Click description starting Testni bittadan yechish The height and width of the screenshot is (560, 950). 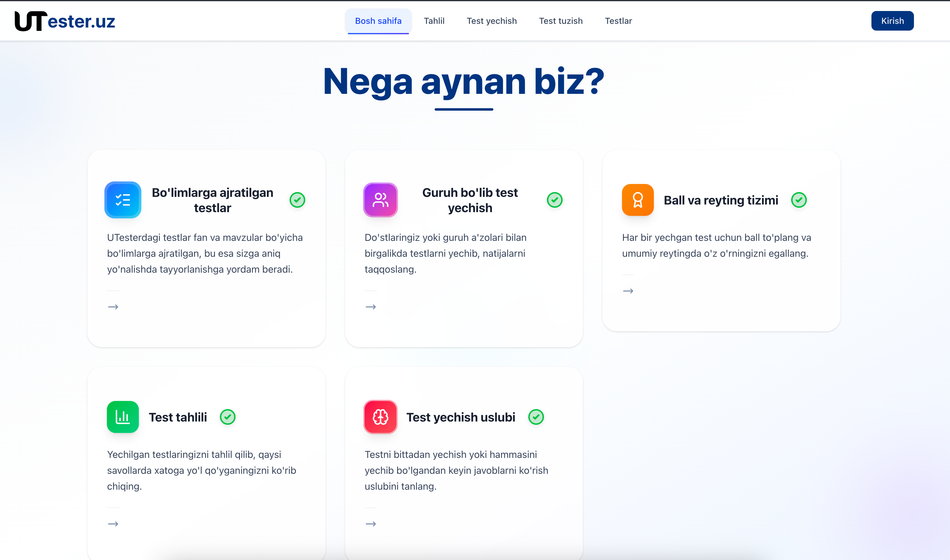[456, 470]
